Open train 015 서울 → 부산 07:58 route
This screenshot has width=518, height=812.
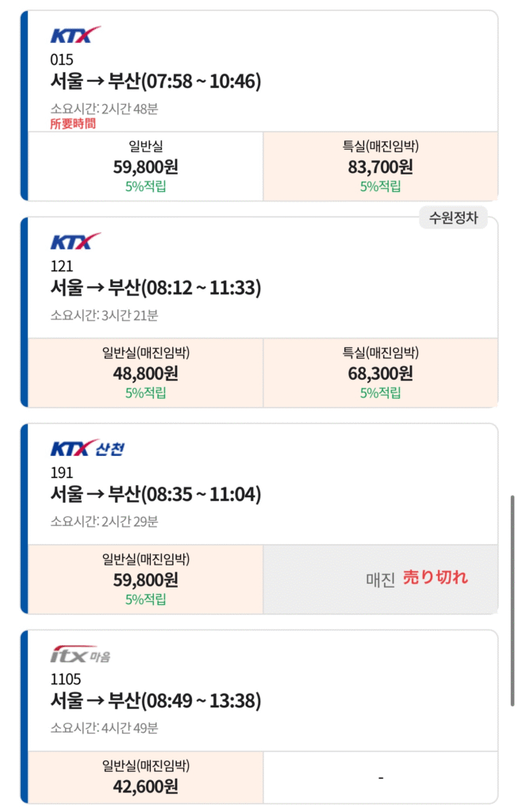tap(155, 81)
